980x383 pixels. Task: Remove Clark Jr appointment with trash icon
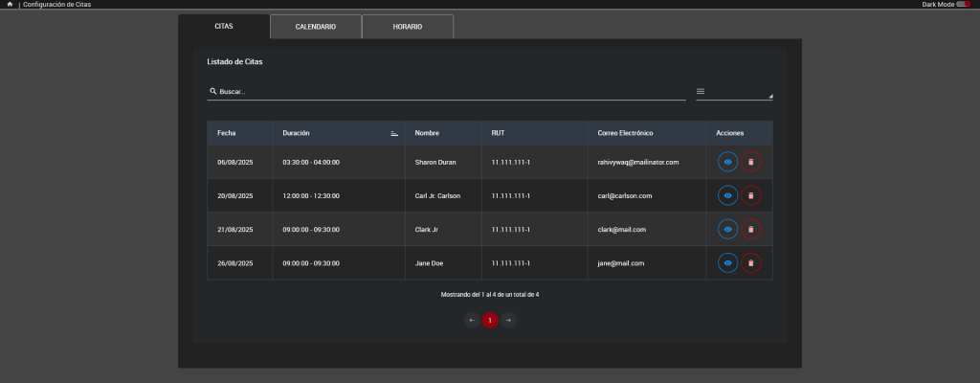pos(751,230)
